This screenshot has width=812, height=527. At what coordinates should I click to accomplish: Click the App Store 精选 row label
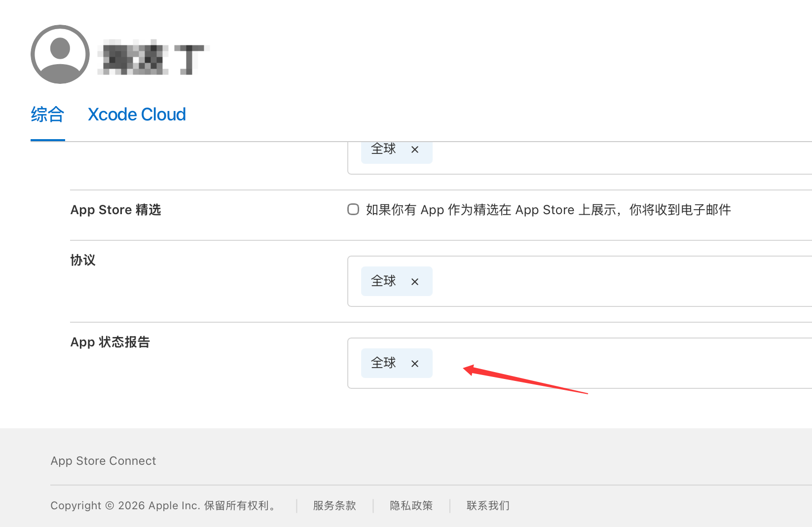coord(116,210)
